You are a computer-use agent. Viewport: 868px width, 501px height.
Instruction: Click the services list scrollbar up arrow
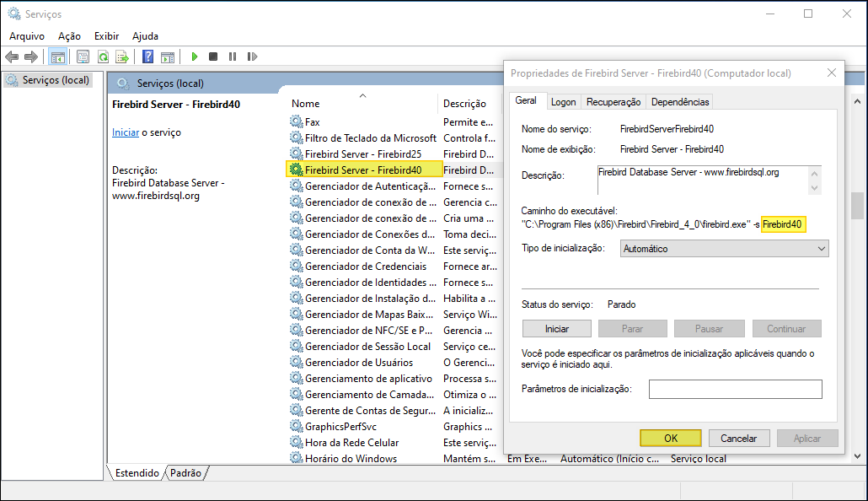pos(857,101)
